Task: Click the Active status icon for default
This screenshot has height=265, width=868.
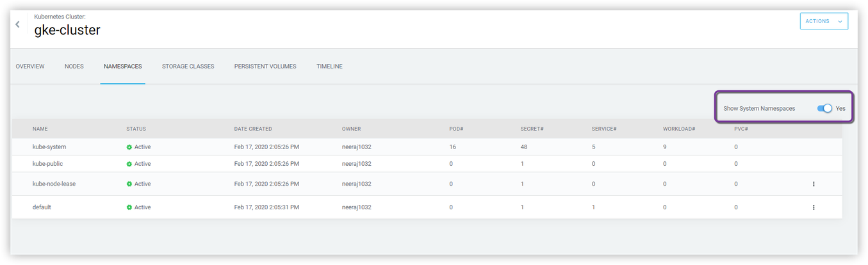Action: click(x=129, y=207)
